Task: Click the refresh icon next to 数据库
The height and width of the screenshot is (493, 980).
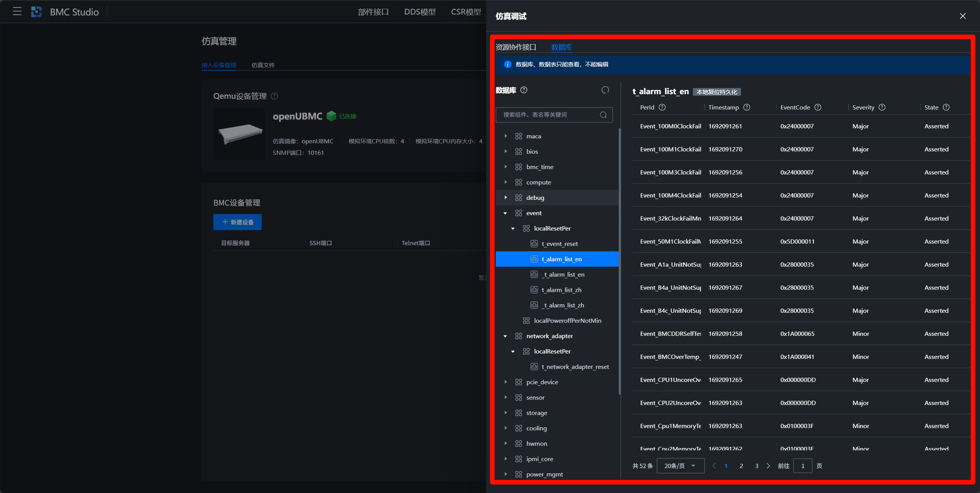Action: (x=605, y=90)
